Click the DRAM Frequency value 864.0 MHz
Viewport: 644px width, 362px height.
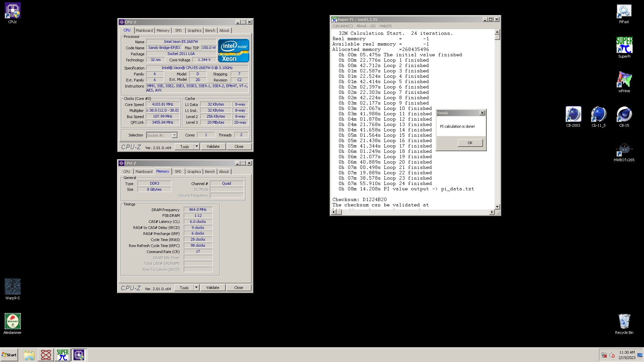pos(198,209)
